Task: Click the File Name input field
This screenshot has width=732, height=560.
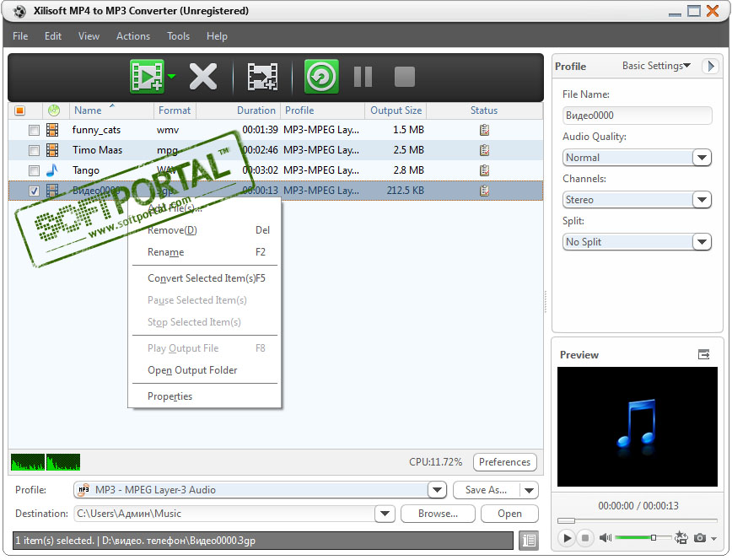Action: (x=638, y=116)
